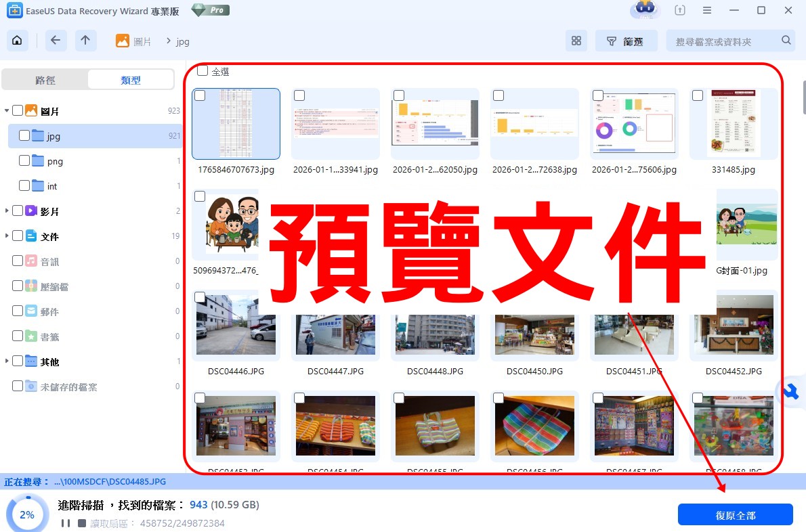Tick the 全選 select-all checkbox
Viewport: 806px width, 532px height.
pyautogui.click(x=203, y=70)
